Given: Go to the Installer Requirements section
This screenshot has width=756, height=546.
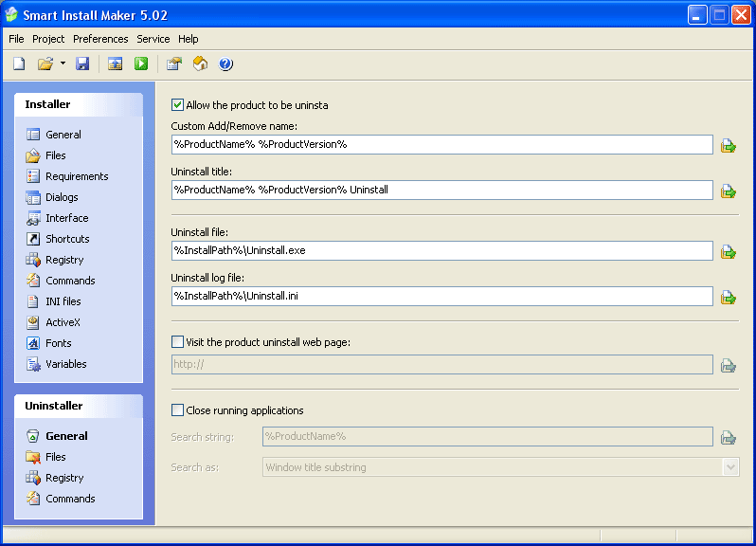Looking at the screenshot, I should (x=76, y=176).
